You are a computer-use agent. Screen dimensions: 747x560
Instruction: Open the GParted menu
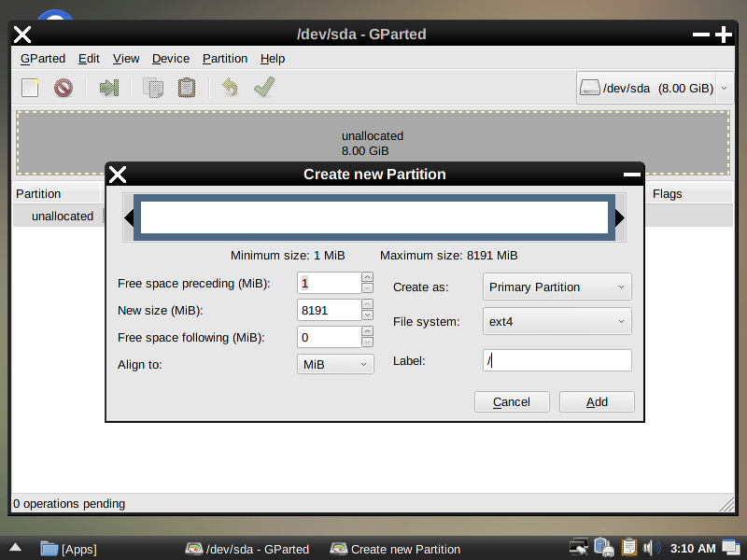tap(43, 59)
